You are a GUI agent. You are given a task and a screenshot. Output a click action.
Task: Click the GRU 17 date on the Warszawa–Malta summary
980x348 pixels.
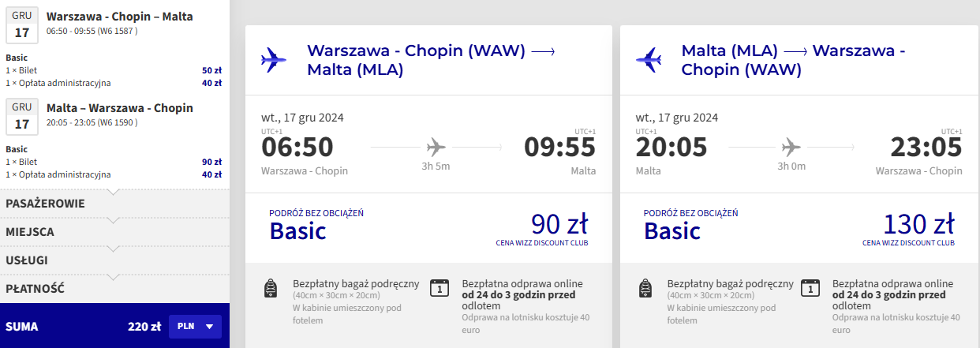(x=22, y=24)
